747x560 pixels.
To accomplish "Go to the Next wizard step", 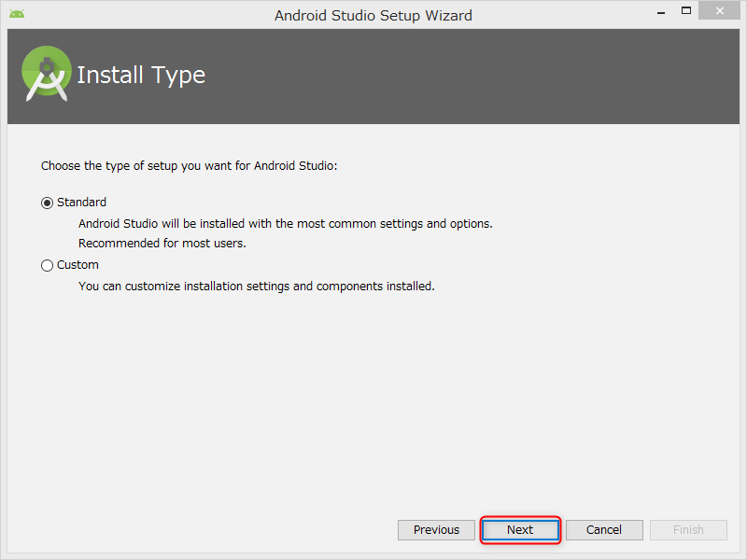I will click(x=520, y=530).
